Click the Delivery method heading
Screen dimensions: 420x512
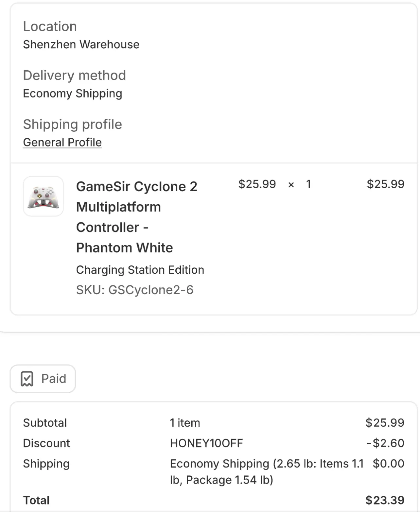click(74, 75)
